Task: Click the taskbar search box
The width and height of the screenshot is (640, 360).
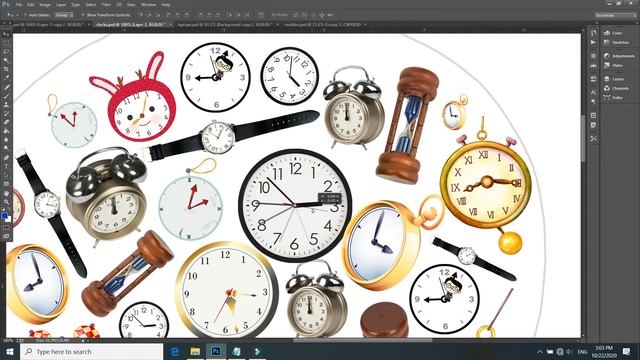Action: point(91,351)
